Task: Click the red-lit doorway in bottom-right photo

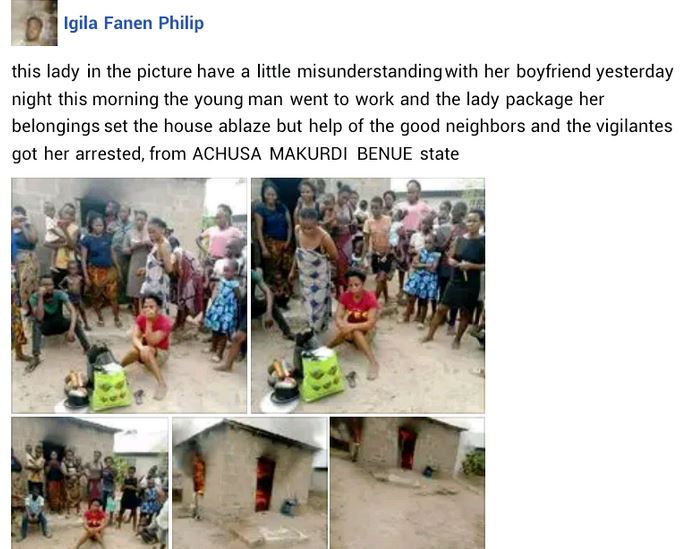Action: (x=407, y=448)
